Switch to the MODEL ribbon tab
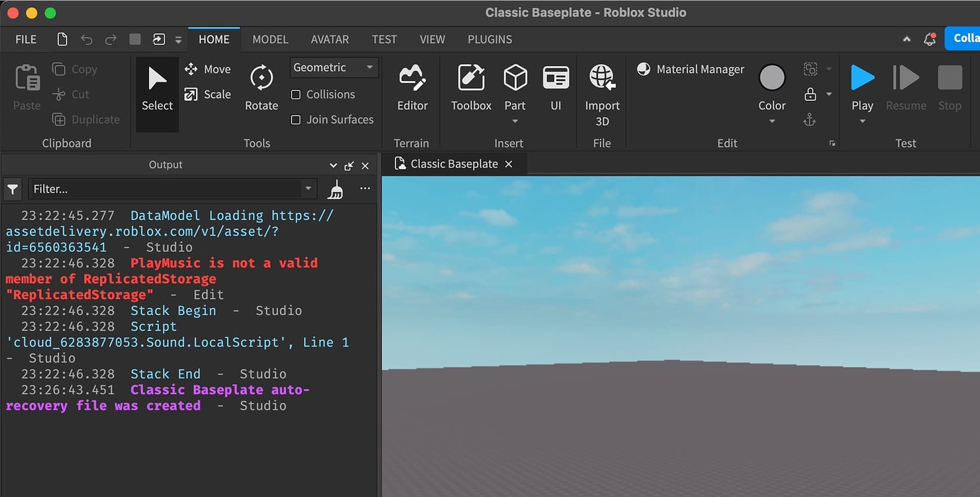This screenshot has height=497, width=980. [x=271, y=39]
